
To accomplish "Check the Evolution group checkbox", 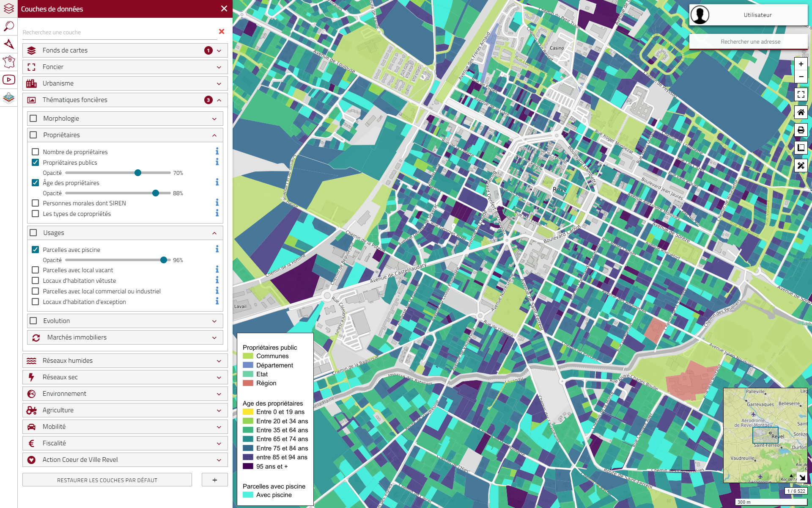I will click(x=33, y=320).
